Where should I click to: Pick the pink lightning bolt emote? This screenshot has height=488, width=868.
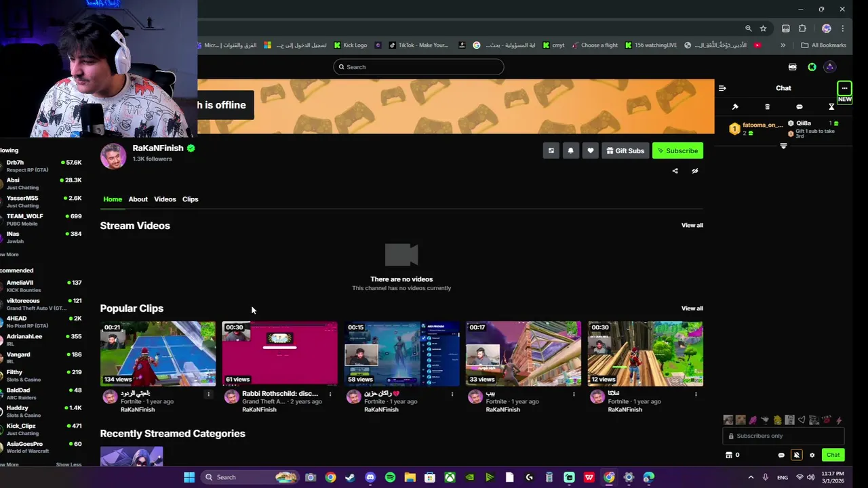(839, 420)
